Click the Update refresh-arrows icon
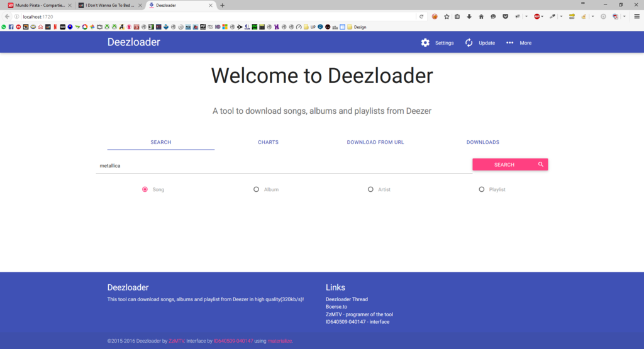The height and width of the screenshot is (349, 644). click(469, 43)
